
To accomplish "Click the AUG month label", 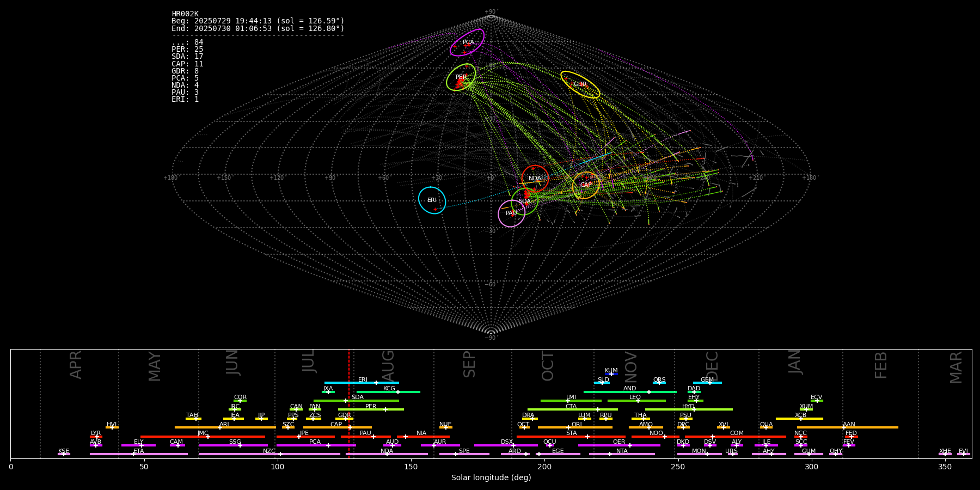I will [x=388, y=365].
